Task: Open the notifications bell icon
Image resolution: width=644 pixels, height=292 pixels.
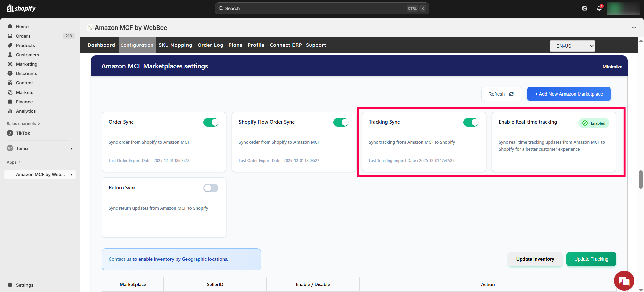Action: pyautogui.click(x=599, y=8)
